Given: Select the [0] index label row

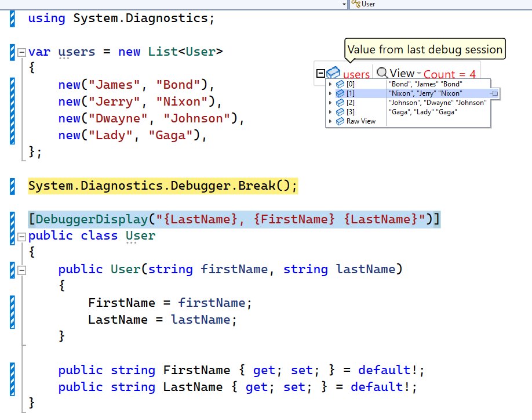Looking at the screenshot, I should [x=351, y=84].
